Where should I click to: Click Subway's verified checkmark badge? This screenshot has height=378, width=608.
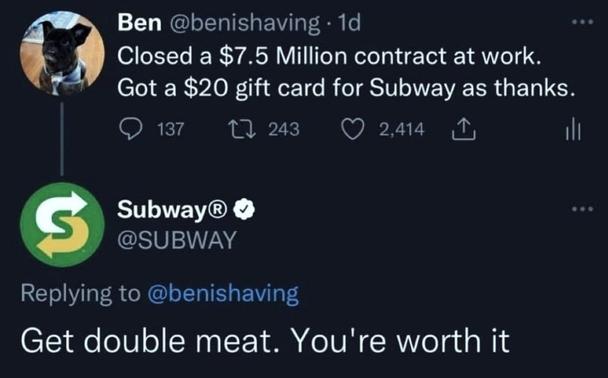244,209
